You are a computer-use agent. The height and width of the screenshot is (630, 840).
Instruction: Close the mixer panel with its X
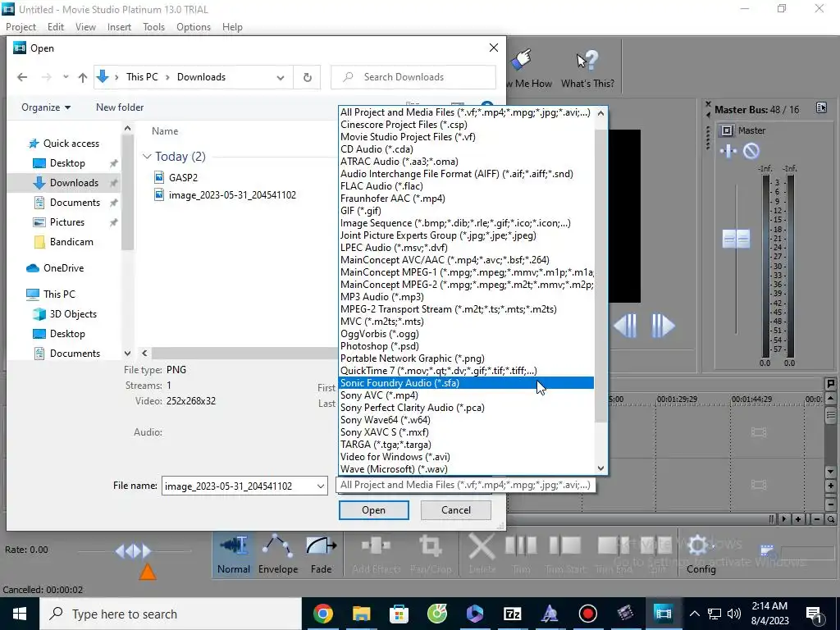pos(708,104)
